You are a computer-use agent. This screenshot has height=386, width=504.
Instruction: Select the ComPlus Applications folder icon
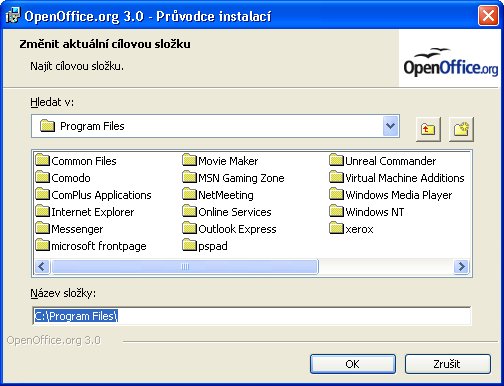pyautogui.click(x=43, y=194)
